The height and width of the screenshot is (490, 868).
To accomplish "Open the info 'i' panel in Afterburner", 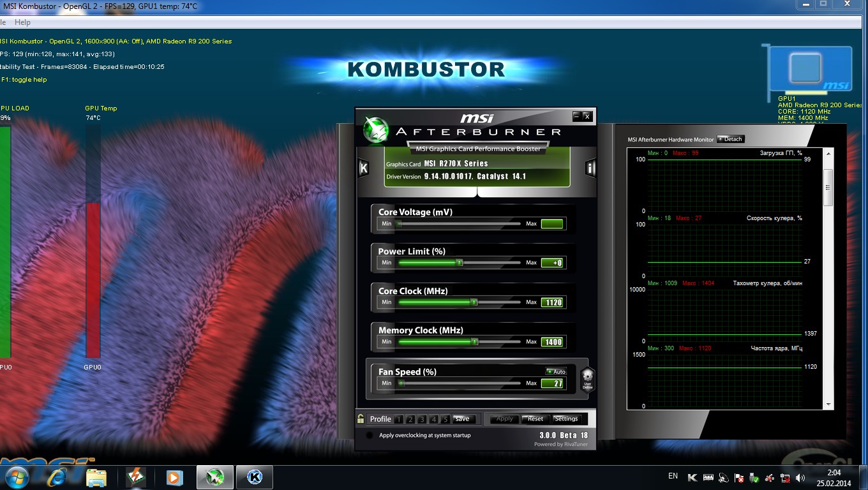I will click(590, 168).
